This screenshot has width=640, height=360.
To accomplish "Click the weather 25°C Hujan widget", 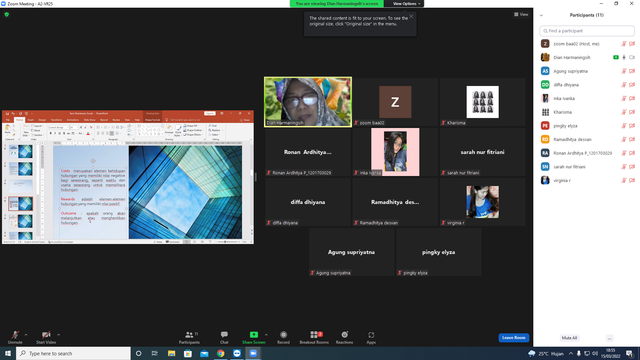I will pyautogui.click(x=546, y=353).
